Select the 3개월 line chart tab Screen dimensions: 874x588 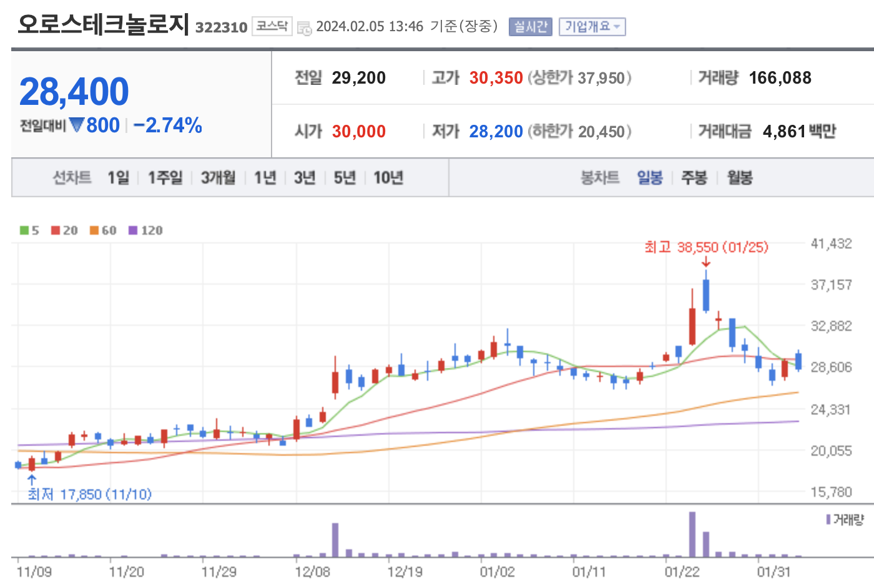(218, 178)
